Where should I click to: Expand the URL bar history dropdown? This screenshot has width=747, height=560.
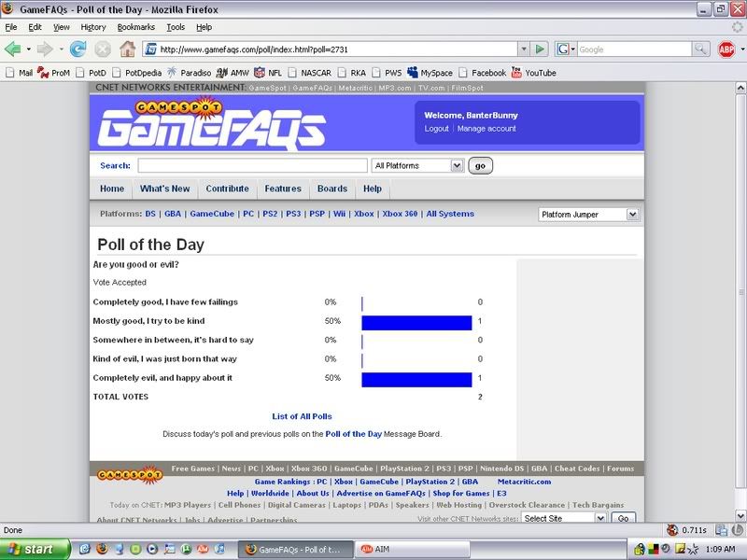[524, 49]
